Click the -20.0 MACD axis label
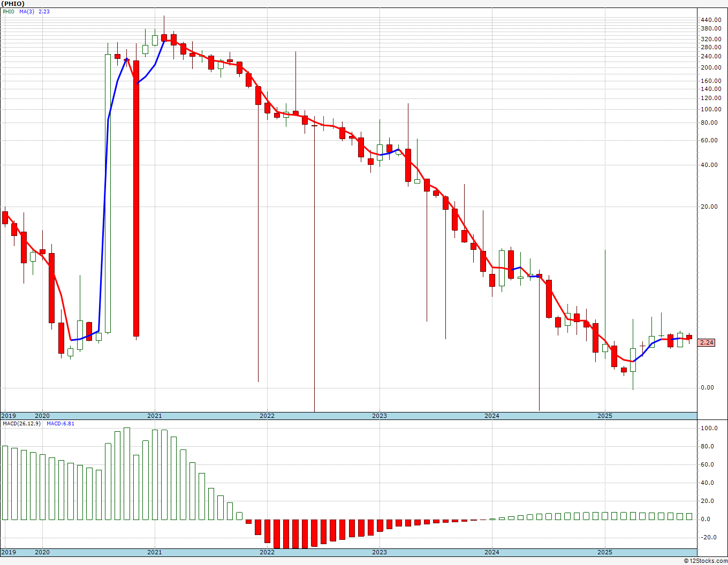 pyautogui.click(x=709, y=537)
